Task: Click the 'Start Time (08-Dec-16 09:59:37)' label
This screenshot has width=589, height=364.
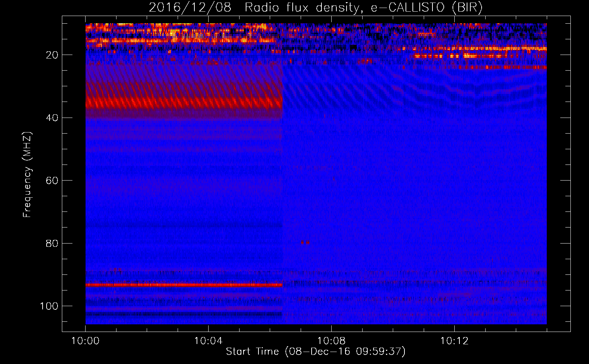Action: (316, 352)
